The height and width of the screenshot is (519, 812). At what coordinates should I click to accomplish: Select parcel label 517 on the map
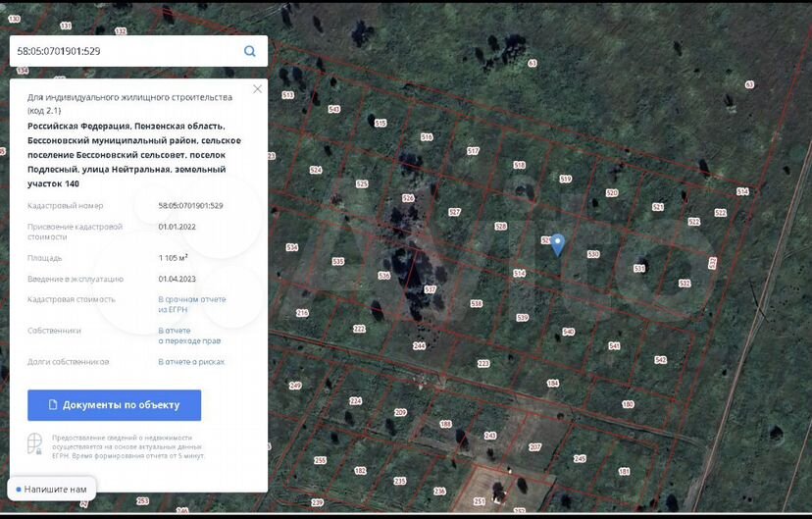(473, 151)
